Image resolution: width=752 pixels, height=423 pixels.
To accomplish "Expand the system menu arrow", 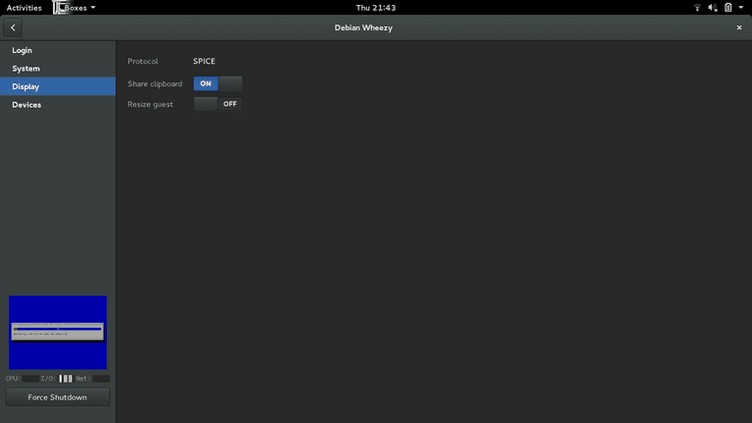I will click(x=741, y=8).
